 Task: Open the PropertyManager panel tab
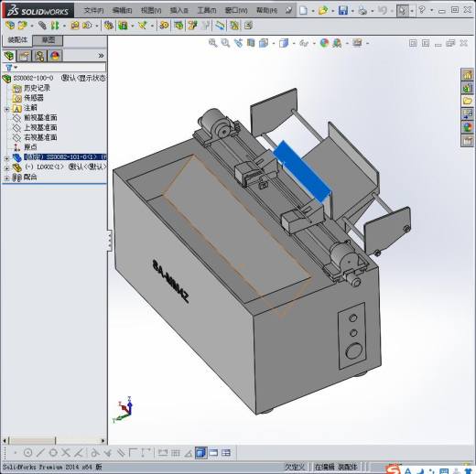tap(24, 56)
